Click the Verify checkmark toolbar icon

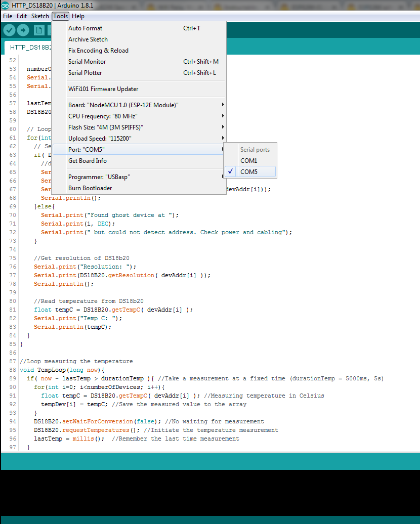pos(10,30)
